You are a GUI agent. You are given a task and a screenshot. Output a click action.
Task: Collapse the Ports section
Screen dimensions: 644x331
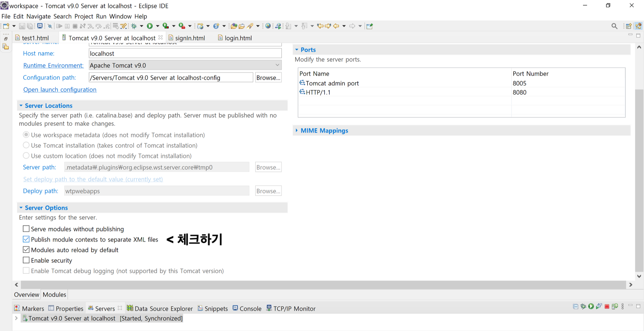pyautogui.click(x=297, y=50)
